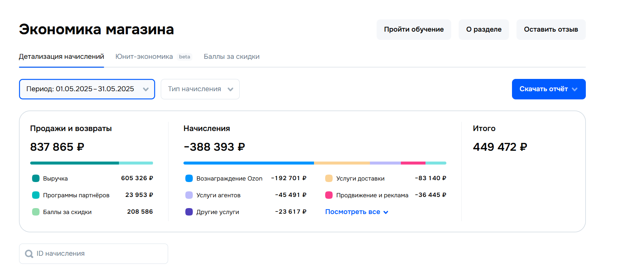The image size is (644, 271).
Task: Click the Продвижение и реклама label
Action: 372,195
